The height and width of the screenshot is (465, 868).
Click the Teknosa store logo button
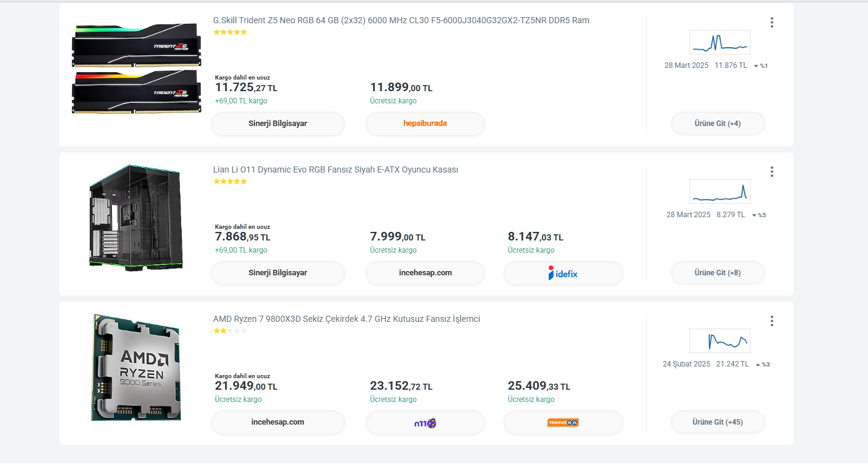point(563,423)
